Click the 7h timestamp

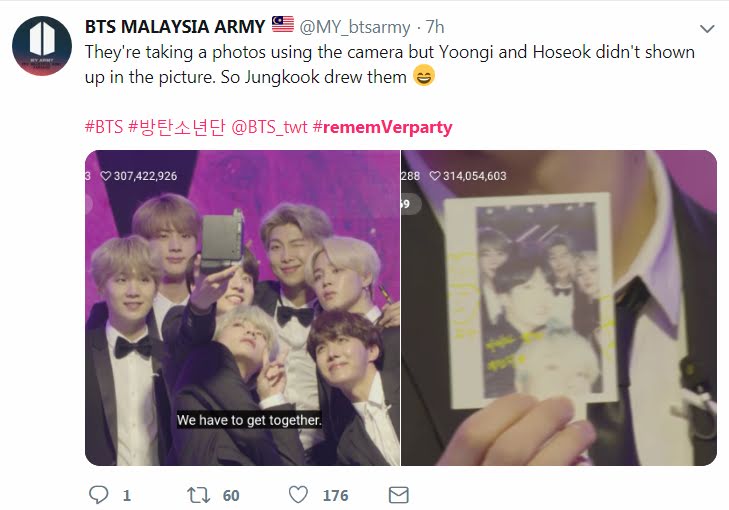(435, 27)
